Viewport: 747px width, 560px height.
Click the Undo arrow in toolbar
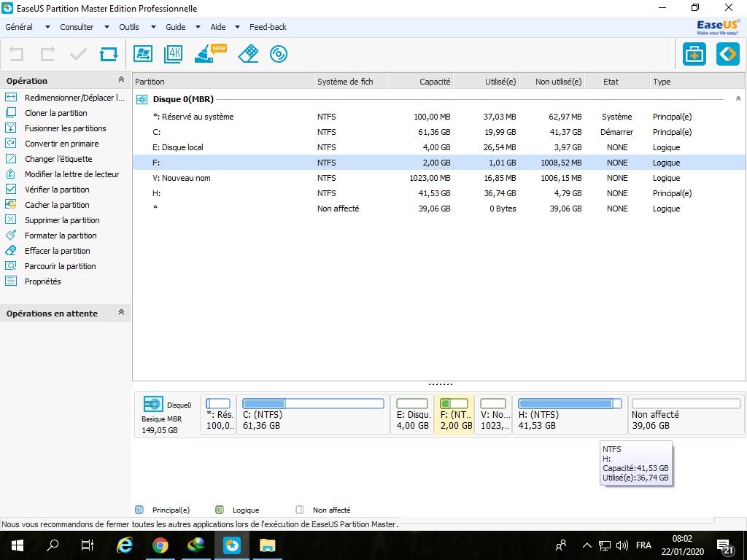click(16, 54)
